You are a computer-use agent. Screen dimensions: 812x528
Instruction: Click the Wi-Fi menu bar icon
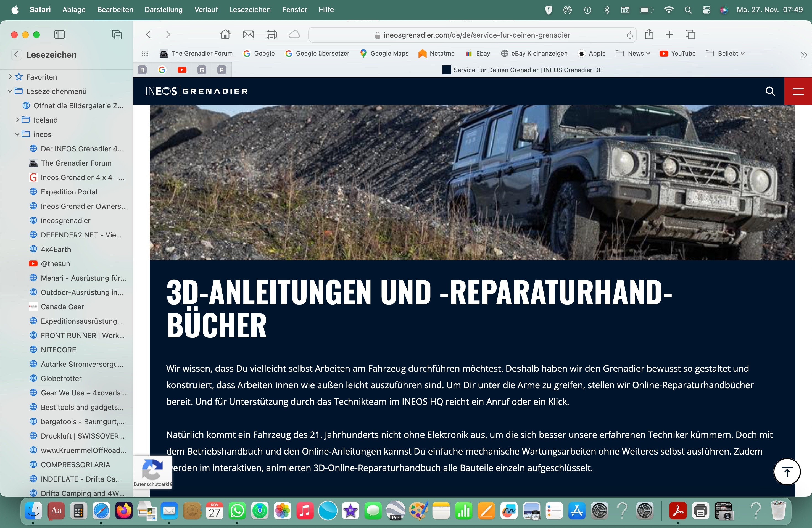pyautogui.click(x=669, y=10)
